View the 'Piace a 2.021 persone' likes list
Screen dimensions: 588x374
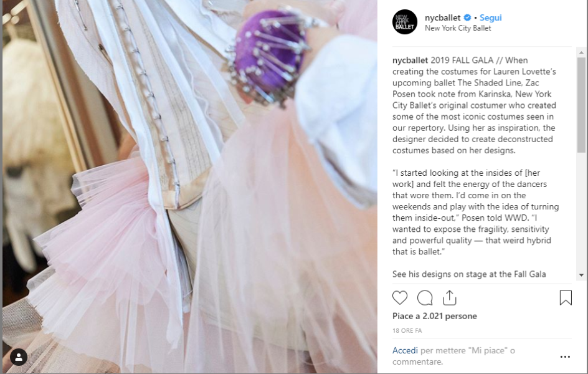coord(435,316)
